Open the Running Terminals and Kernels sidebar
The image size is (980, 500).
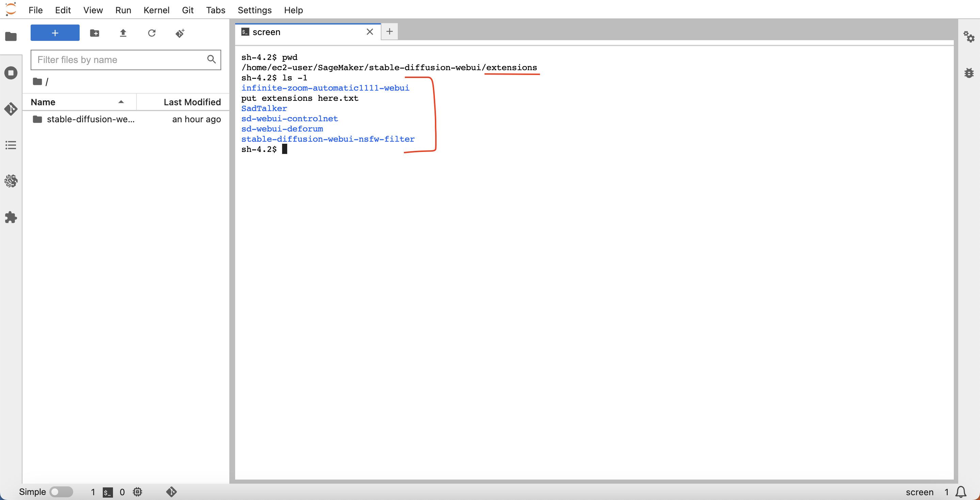(11, 73)
